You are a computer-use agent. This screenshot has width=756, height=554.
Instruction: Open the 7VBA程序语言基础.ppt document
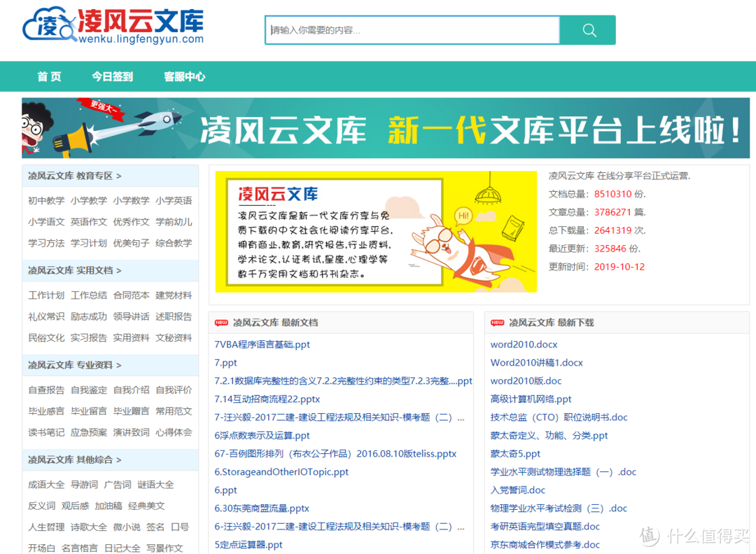tap(262, 345)
